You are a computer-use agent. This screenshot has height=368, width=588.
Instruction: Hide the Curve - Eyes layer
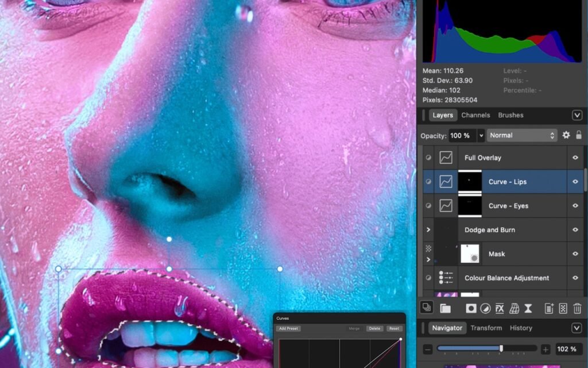575,206
